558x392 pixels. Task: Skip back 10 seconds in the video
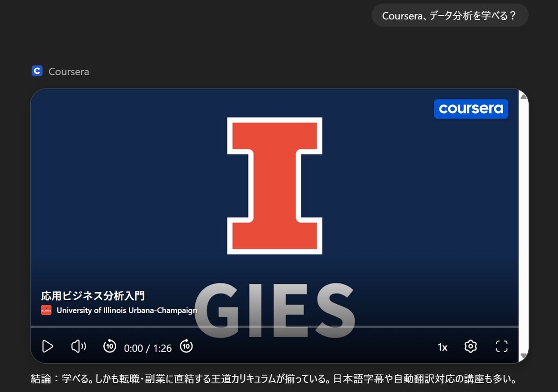point(110,346)
